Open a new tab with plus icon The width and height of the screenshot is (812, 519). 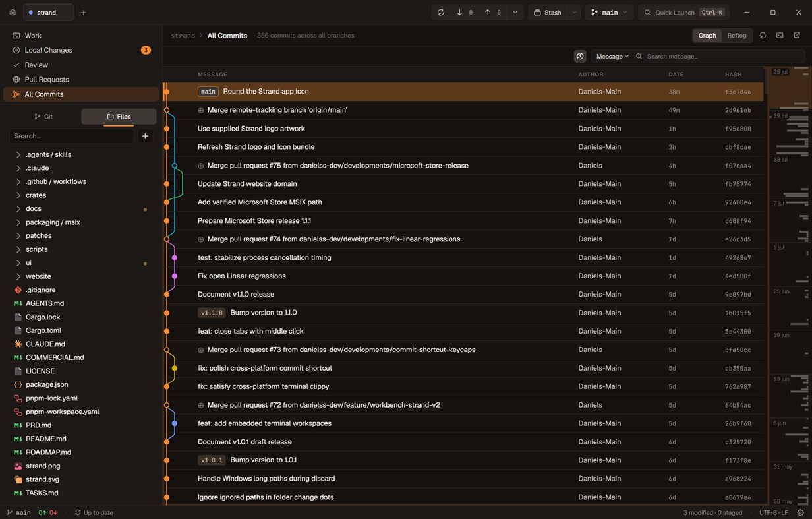click(x=83, y=13)
